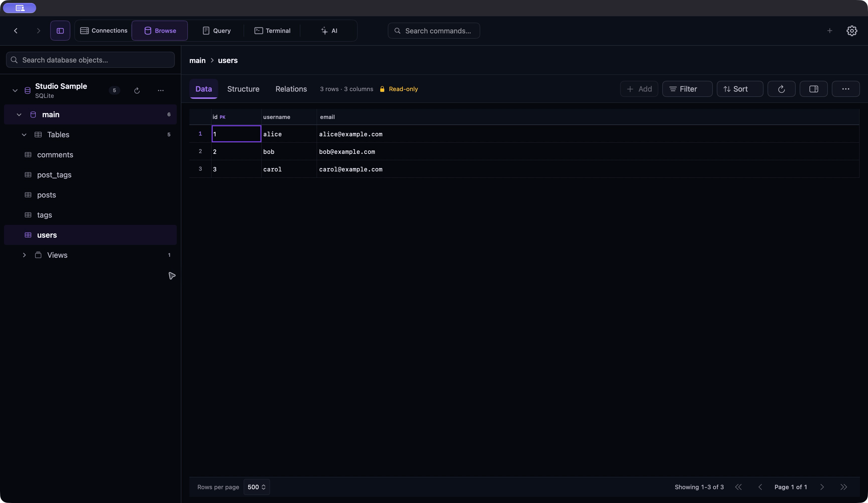The width and height of the screenshot is (868, 503).
Task: Open Studio Sample more options menu
Action: pyautogui.click(x=160, y=91)
